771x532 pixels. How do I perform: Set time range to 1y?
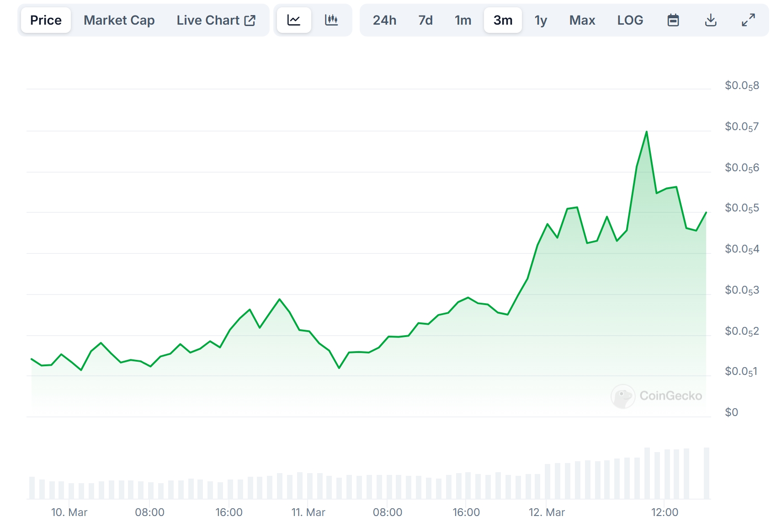[541, 20]
